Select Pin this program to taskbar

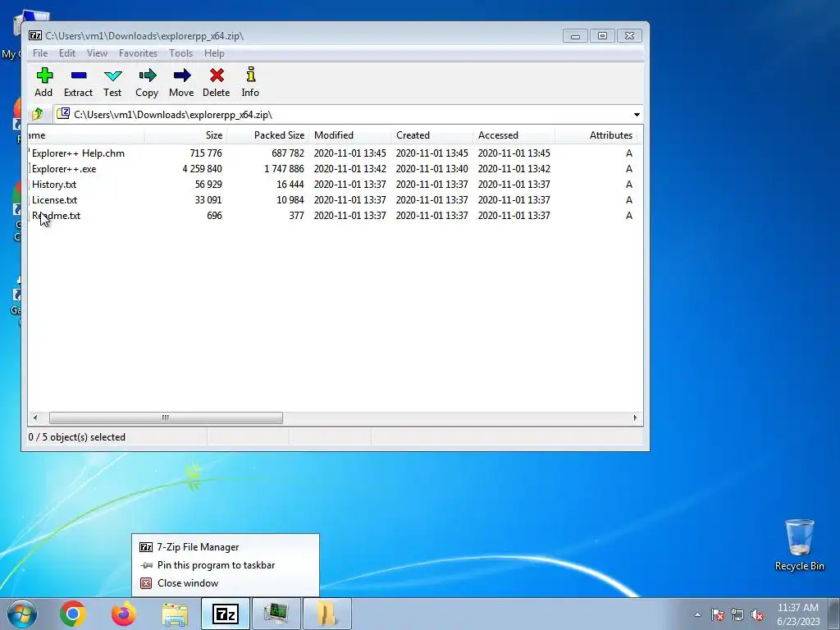click(x=226, y=565)
